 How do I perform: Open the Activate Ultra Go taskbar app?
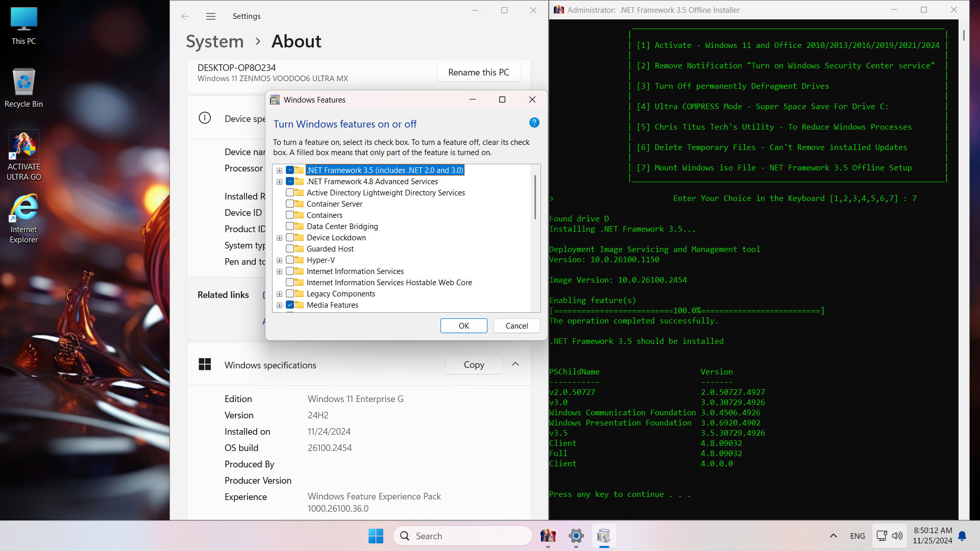point(548,536)
